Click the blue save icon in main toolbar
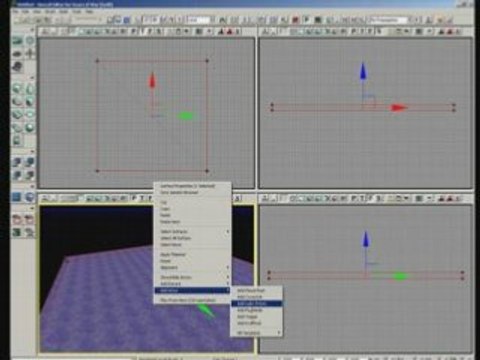 coord(127,20)
